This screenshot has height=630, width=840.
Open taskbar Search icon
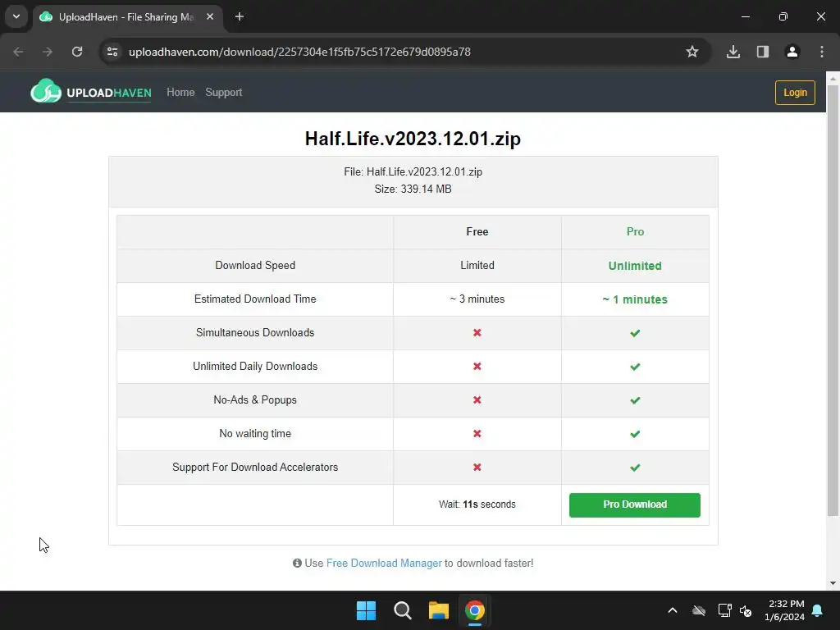coord(402,610)
